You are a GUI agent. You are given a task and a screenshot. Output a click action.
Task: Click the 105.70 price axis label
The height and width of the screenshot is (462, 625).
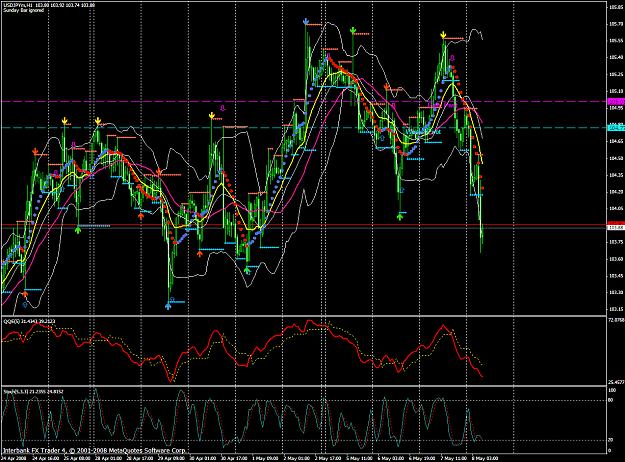click(x=616, y=24)
